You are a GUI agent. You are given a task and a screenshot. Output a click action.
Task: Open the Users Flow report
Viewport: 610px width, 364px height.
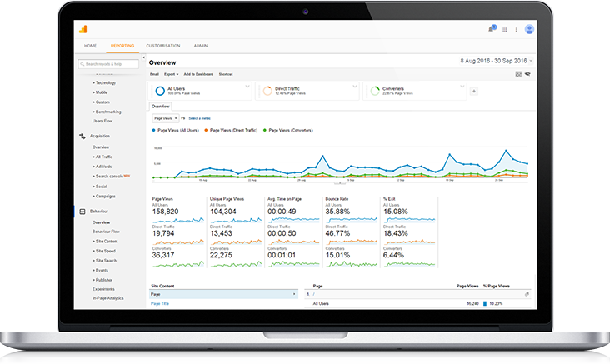coord(102,121)
